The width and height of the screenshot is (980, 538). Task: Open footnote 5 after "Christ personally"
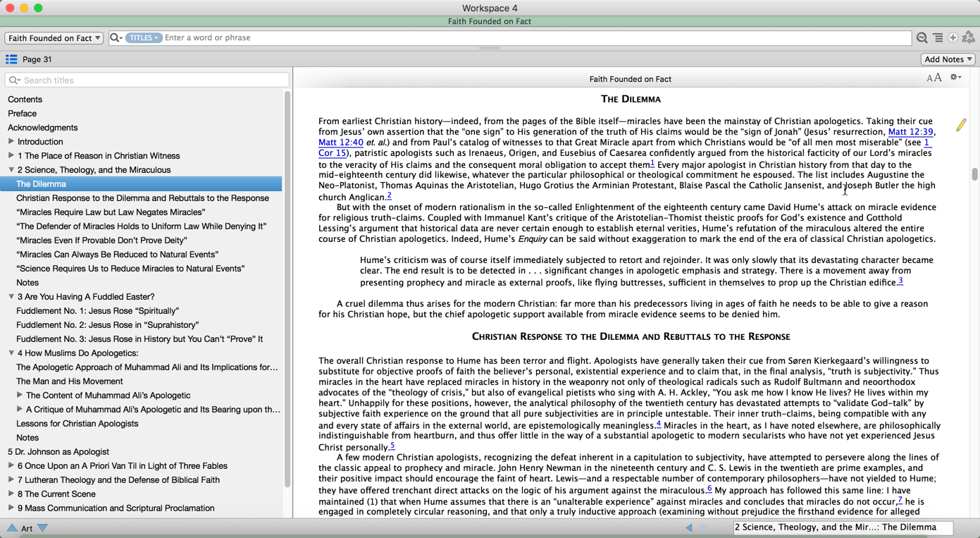[392, 446]
